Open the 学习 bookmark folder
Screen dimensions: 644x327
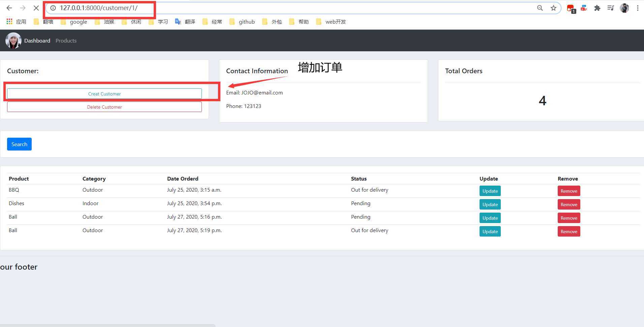pos(158,22)
